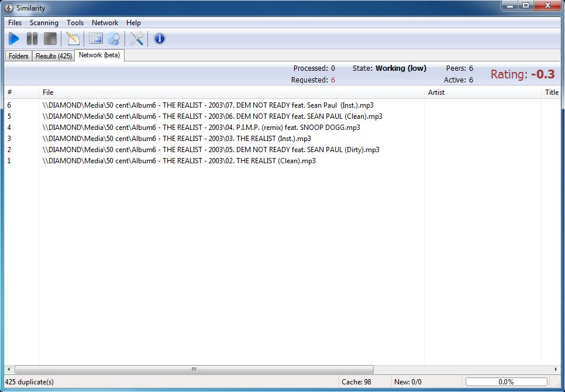565x392 pixels.
Task: Click the magnifier search toolbar icon
Action: pos(114,39)
